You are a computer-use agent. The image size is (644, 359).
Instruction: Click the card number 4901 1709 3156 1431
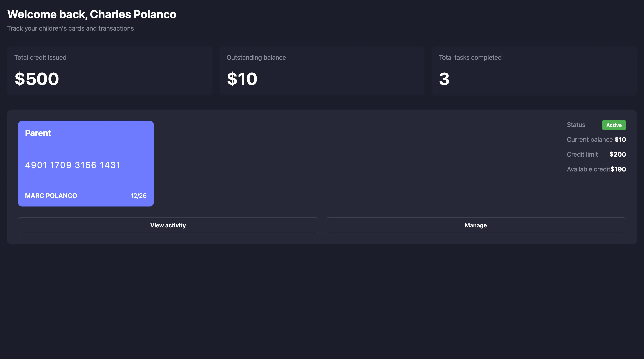point(72,165)
